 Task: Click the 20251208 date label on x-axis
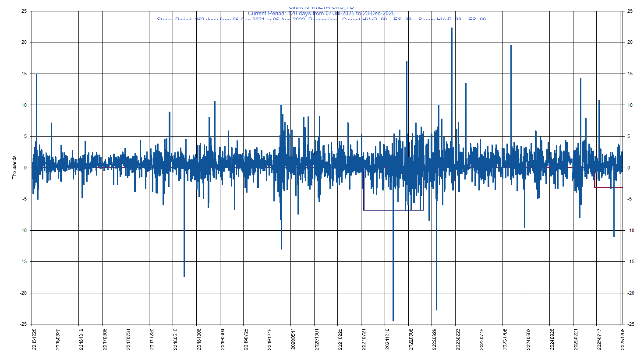click(x=623, y=339)
